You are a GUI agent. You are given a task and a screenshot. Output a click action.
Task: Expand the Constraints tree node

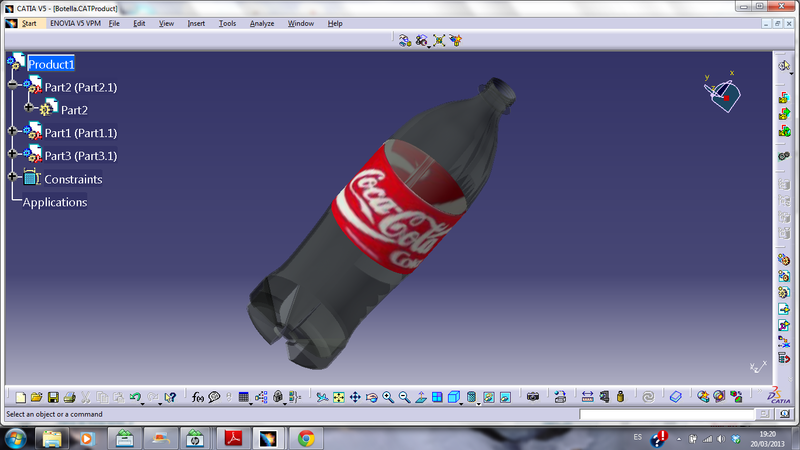tap(12, 178)
